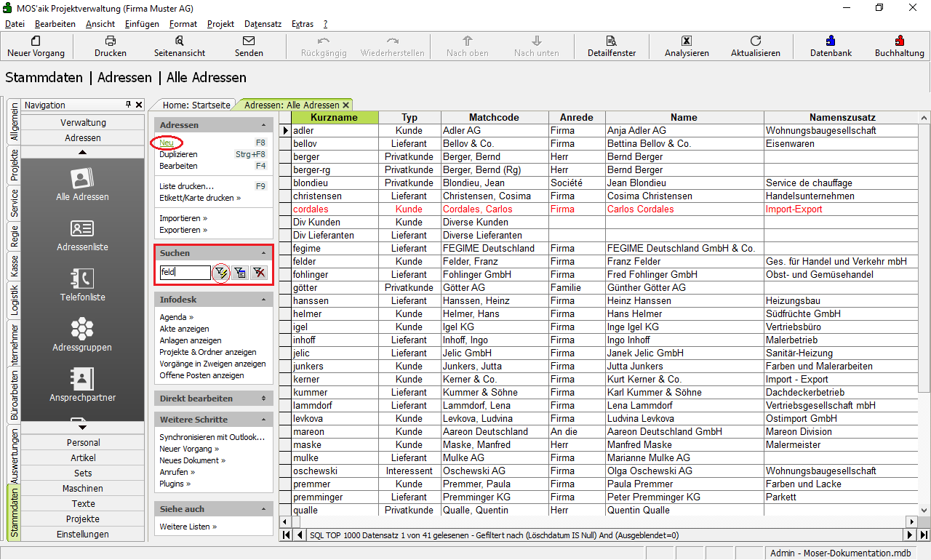Switch to Home: Startseite tab
Image resolution: width=931 pixels, height=560 pixels.
pos(196,105)
